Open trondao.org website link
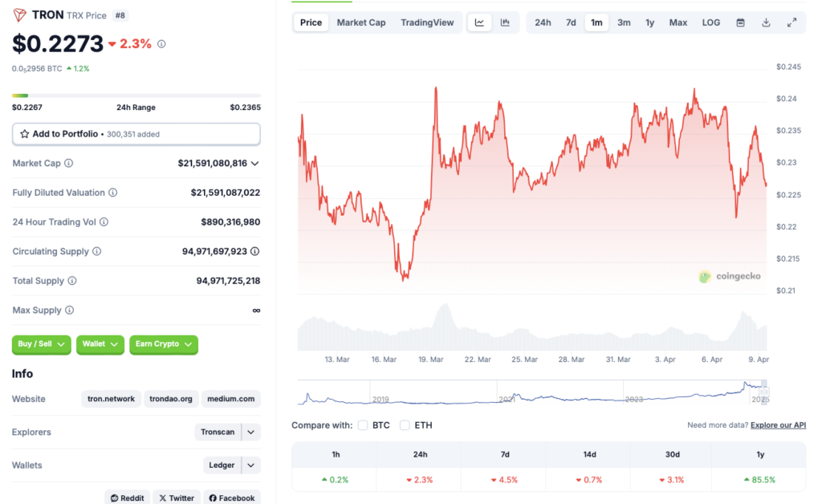The height and width of the screenshot is (504, 822). click(171, 399)
